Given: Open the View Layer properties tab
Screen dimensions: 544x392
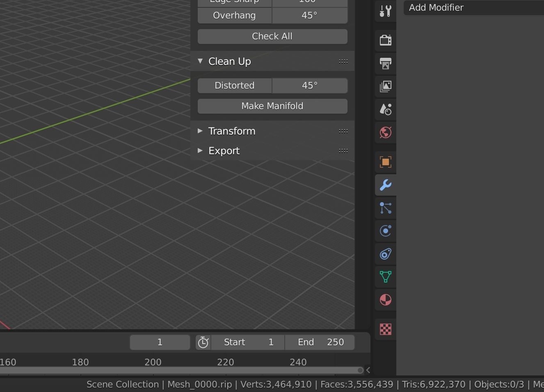Looking at the screenshot, I should [385, 86].
